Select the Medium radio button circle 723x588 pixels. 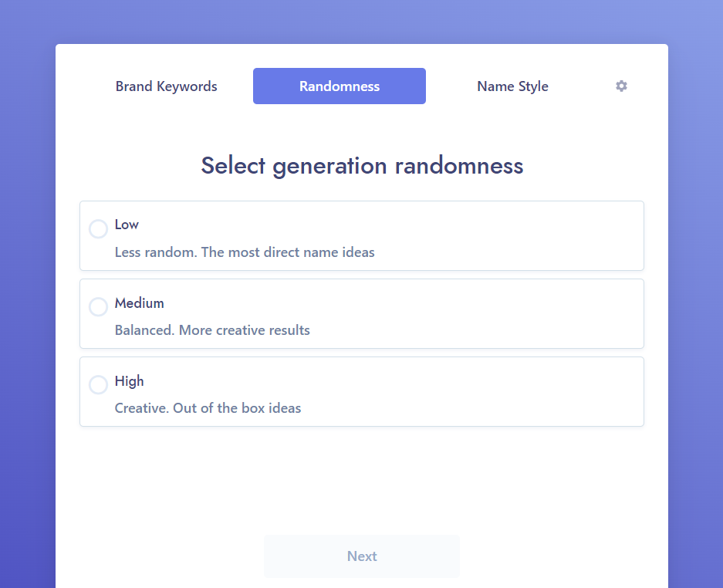click(98, 307)
